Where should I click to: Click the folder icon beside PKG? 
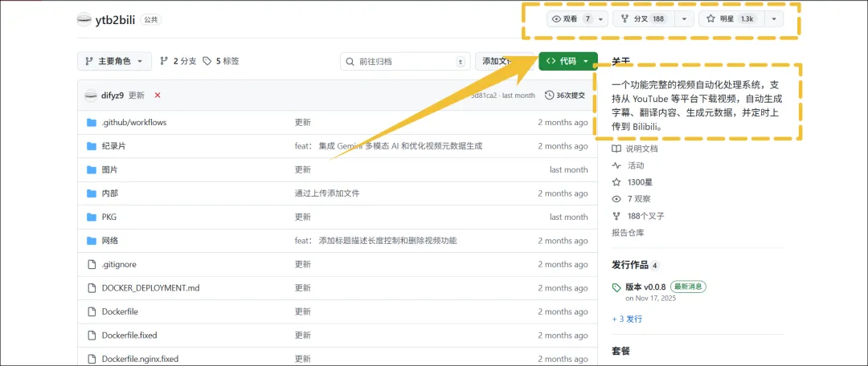coord(92,217)
